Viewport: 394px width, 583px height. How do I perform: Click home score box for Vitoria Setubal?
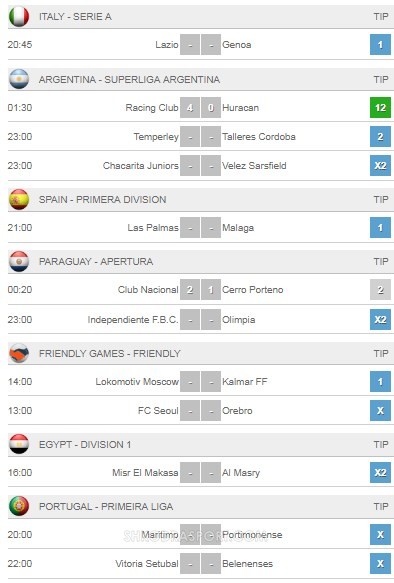coord(190,564)
